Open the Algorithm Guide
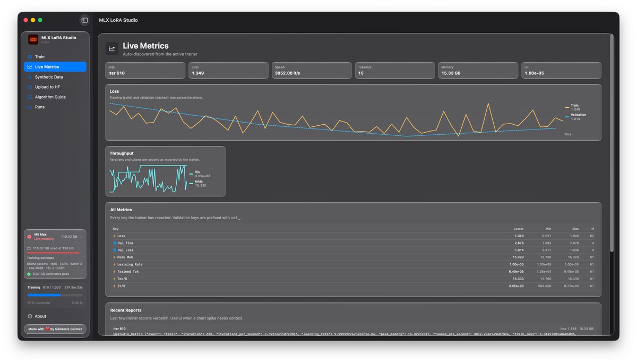This screenshot has width=637, height=364. coord(55,97)
